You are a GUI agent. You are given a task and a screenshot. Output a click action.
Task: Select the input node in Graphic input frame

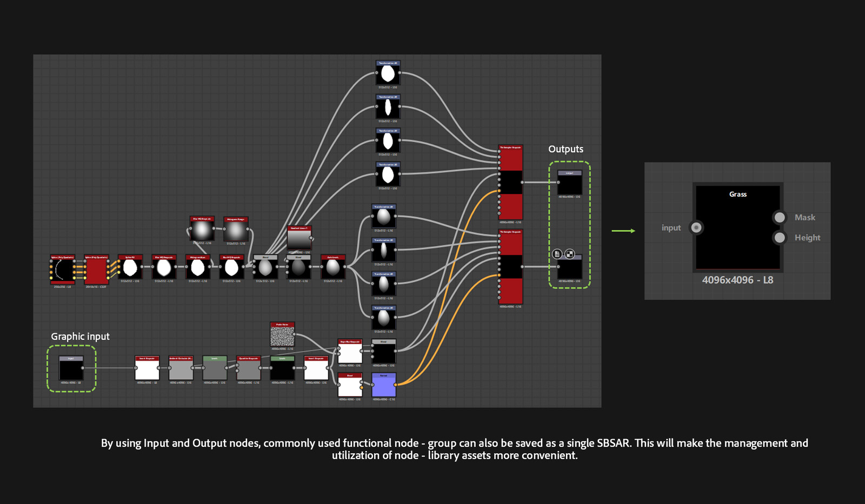(71, 368)
